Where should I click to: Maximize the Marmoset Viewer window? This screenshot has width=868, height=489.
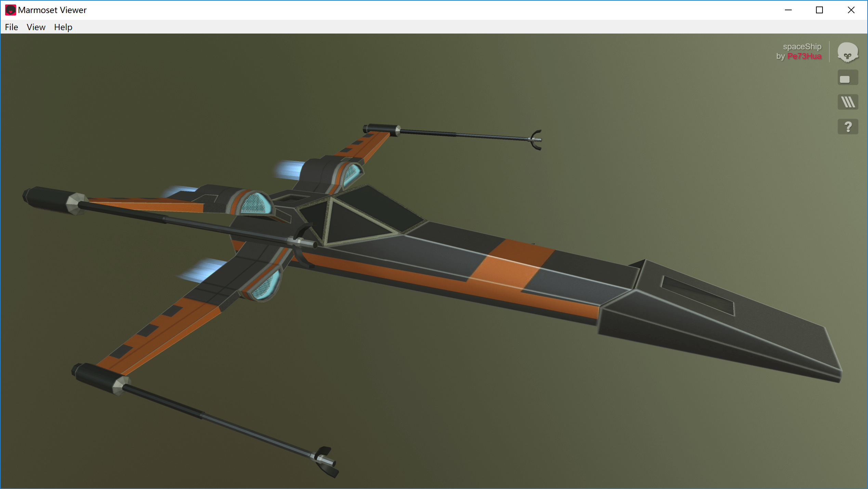tap(819, 10)
